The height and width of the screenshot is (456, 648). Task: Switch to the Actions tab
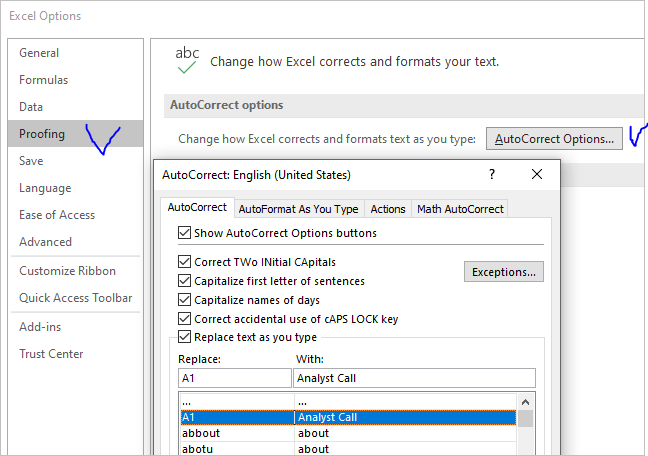pos(388,209)
